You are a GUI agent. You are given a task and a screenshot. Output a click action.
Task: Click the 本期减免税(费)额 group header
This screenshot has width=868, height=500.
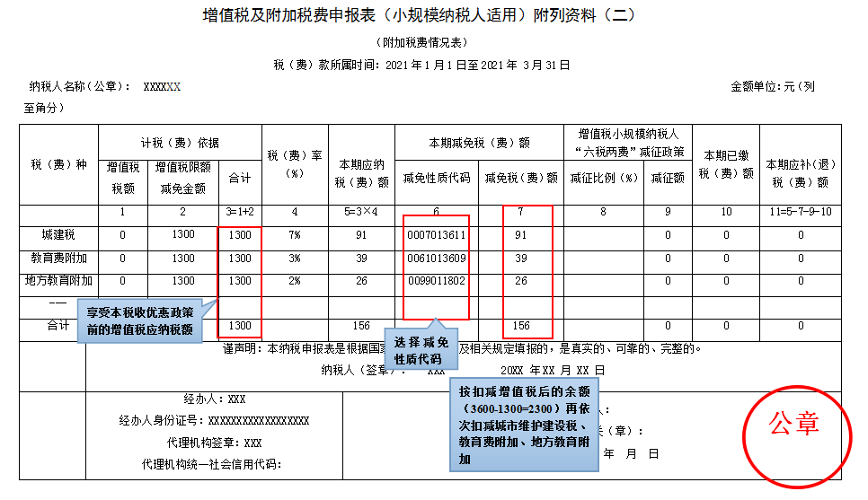480,144
